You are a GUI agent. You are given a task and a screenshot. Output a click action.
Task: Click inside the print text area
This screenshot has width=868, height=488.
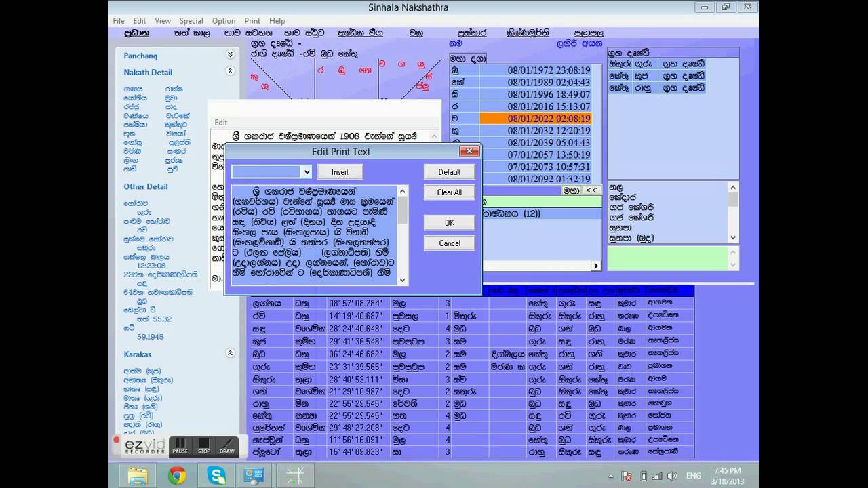pos(315,235)
